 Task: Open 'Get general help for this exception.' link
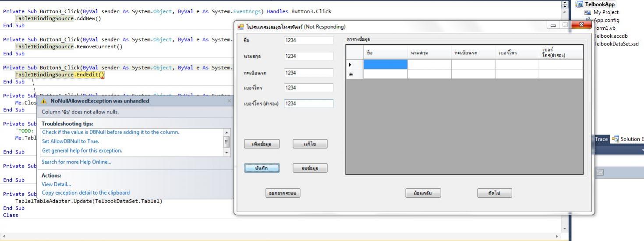(x=82, y=150)
